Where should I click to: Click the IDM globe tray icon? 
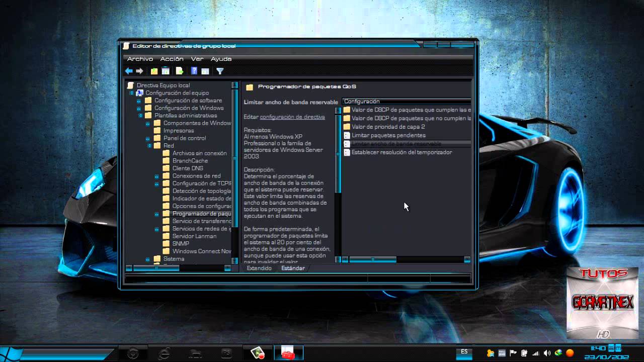coord(558,353)
